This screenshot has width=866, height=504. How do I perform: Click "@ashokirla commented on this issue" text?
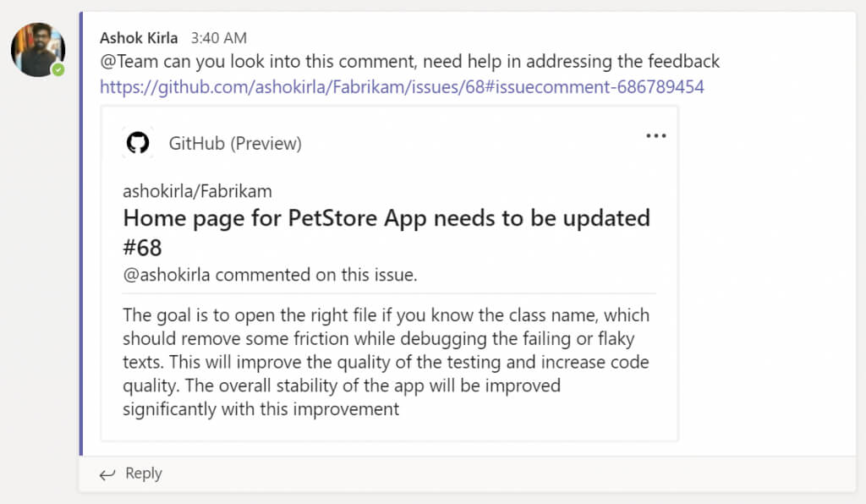(270, 275)
